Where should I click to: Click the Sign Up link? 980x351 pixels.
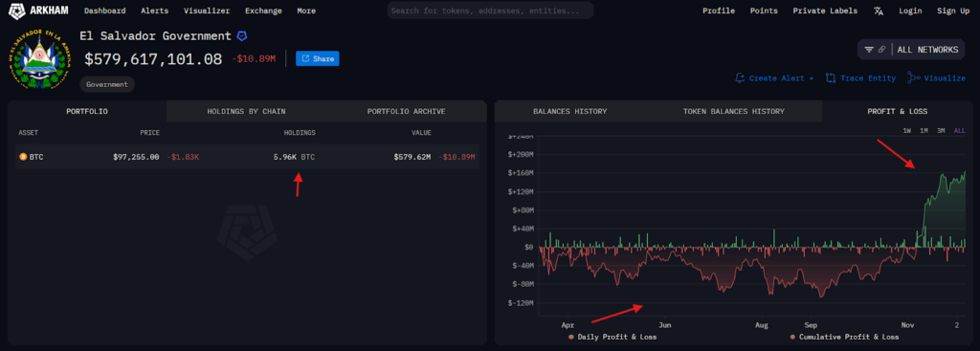tap(953, 11)
